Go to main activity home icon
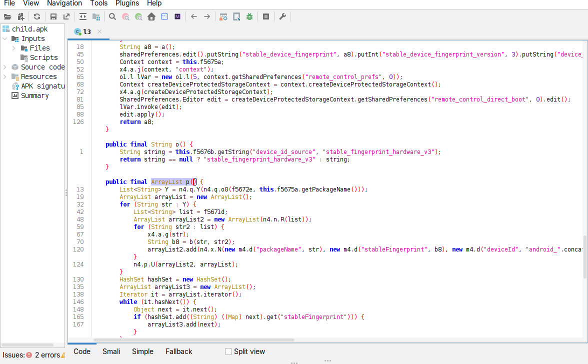588x364 pixels. pos(151,16)
